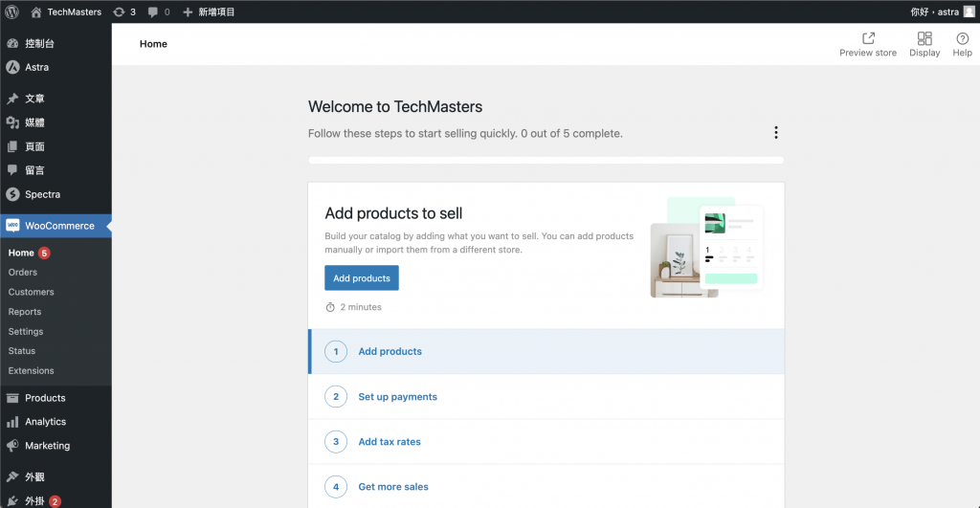Expand the Get more sales task
980x508 pixels.
[x=546, y=486]
